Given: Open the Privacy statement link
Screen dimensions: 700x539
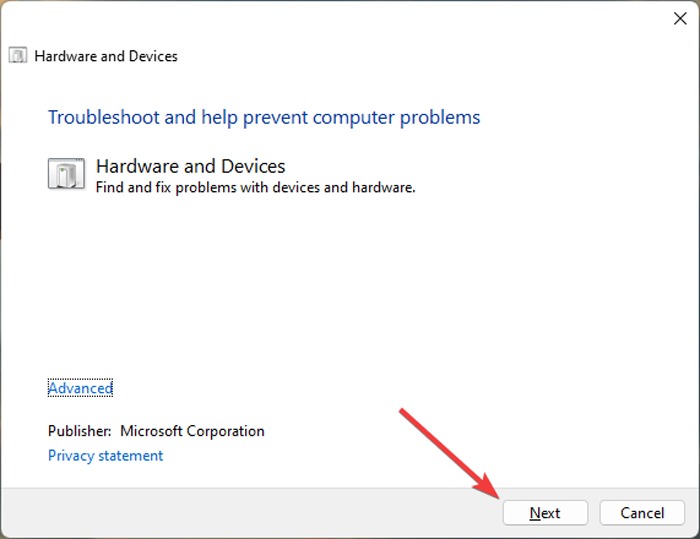Looking at the screenshot, I should [x=105, y=456].
